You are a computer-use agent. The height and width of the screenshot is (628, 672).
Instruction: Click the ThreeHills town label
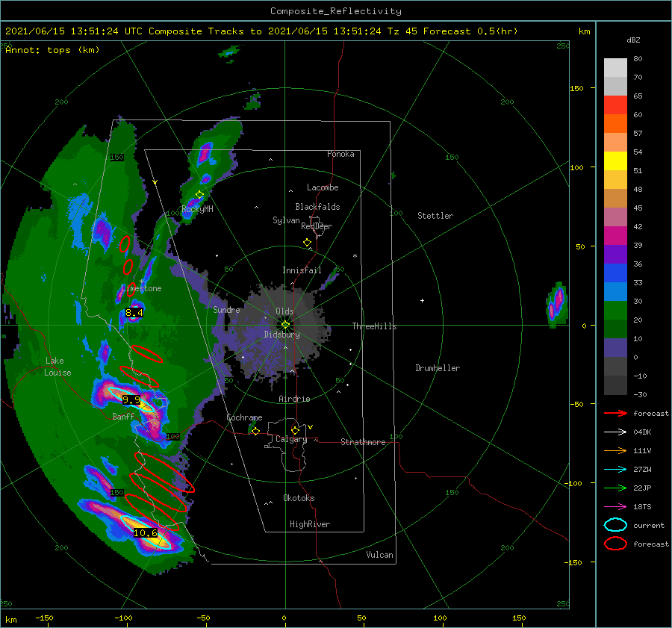click(374, 326)
